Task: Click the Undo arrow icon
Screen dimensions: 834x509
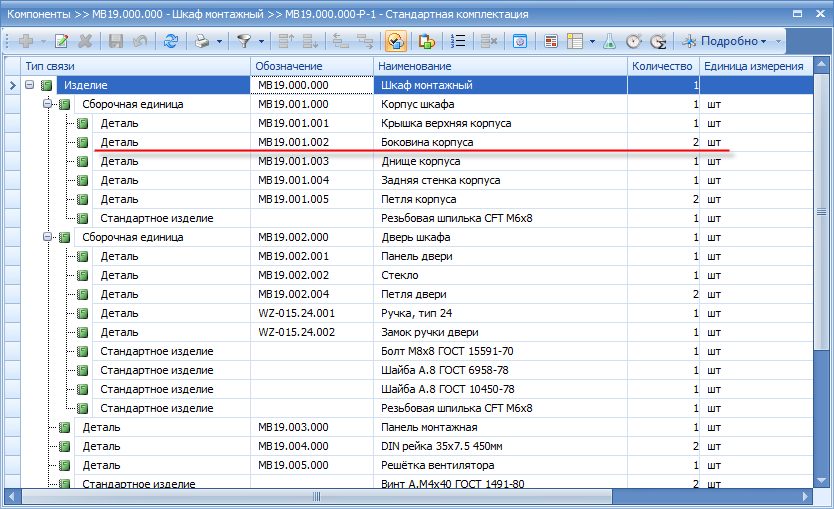Action: click(140, 41)
